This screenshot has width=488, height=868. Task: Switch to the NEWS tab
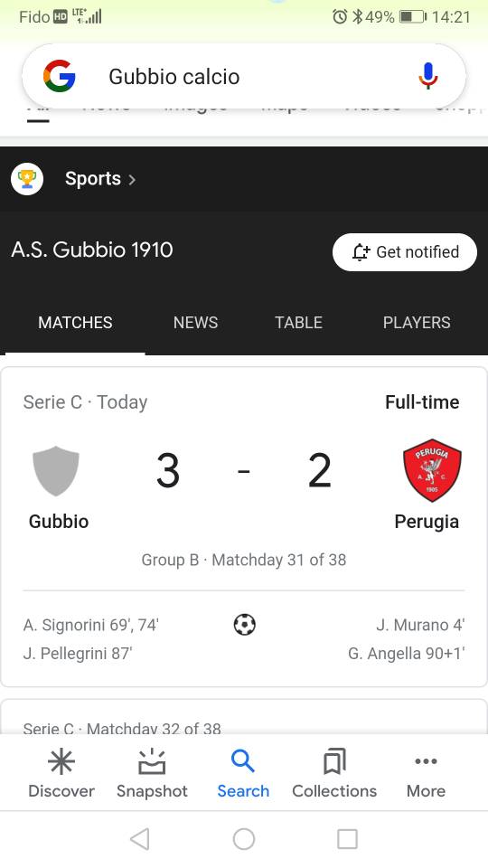195,322
